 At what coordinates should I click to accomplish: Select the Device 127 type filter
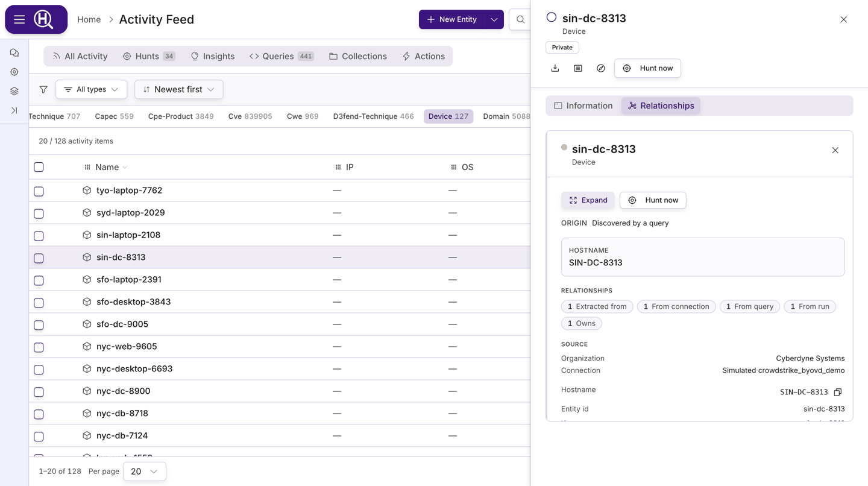(x=448, y=116)
